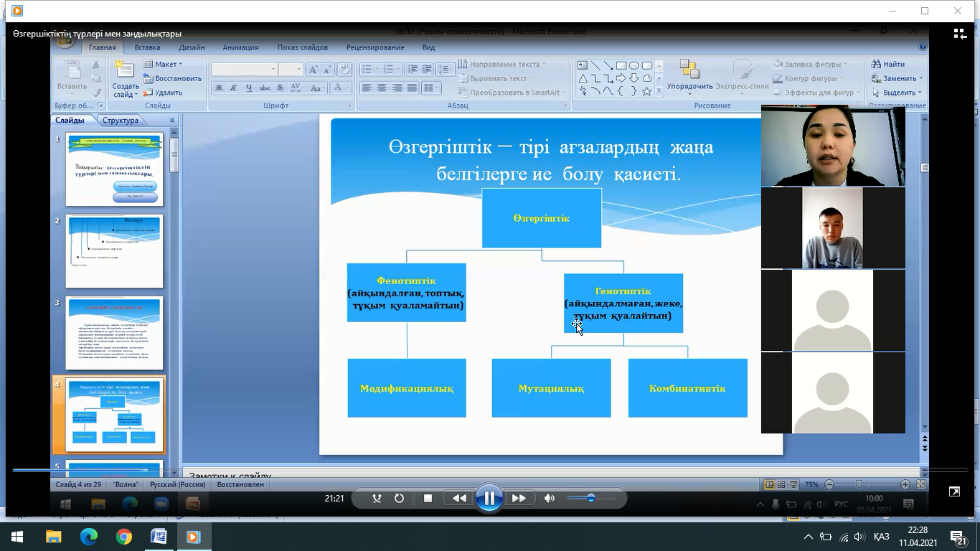The image size is (980, 551).
Task: Open the Вставка ribbon tab
Action: click(x=147, y=47)
